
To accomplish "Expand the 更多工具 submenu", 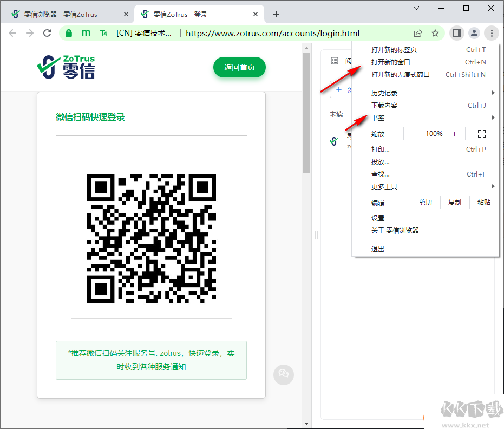I will click(385, 186).
